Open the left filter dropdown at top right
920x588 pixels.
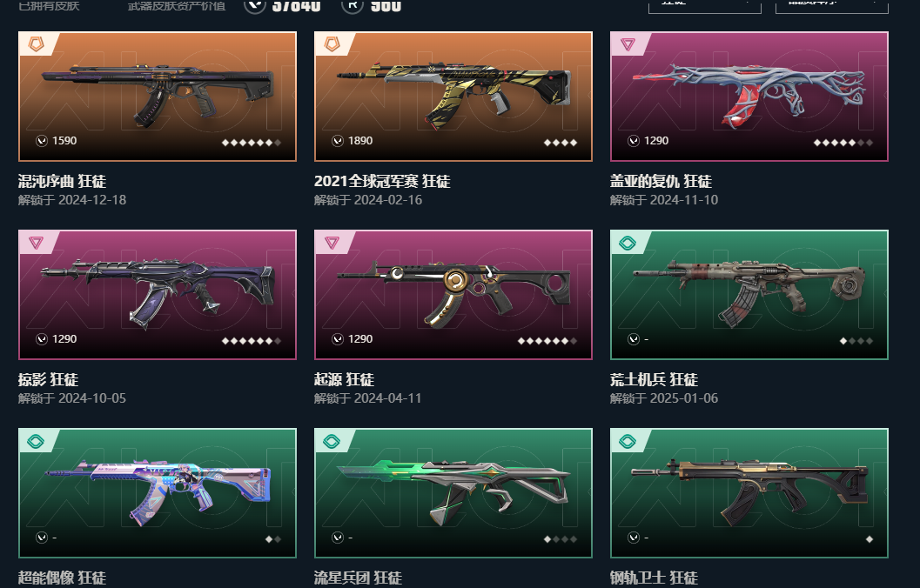[x=705, y=5]
